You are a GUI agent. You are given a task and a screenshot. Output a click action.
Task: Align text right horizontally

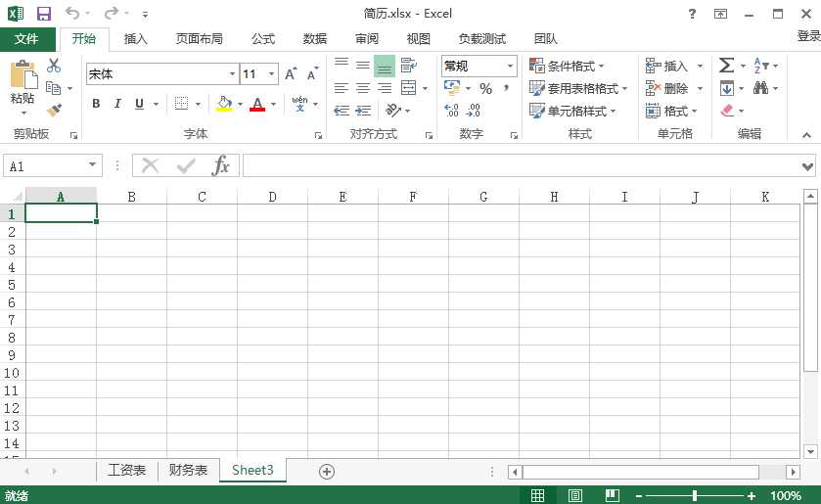click(385, 87)
